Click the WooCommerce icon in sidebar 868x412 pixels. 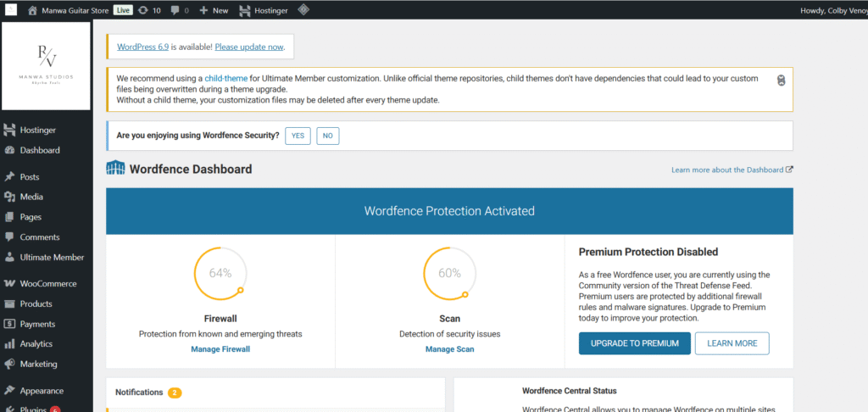click(x=10, y=284)
